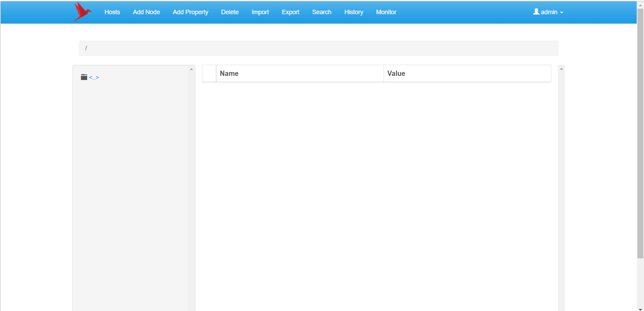The image size is (644, 311).
Task: Expand the admin user dropdown
Action: pyautogui.click(x=548, y=12)
